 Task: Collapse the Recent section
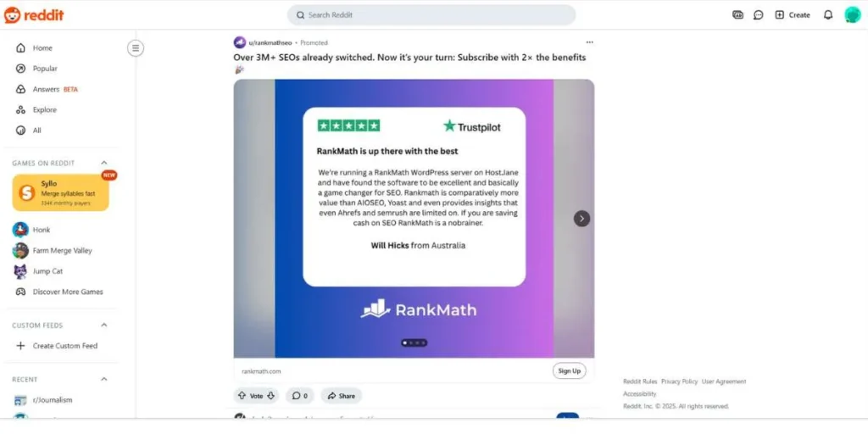pos(103,379)
